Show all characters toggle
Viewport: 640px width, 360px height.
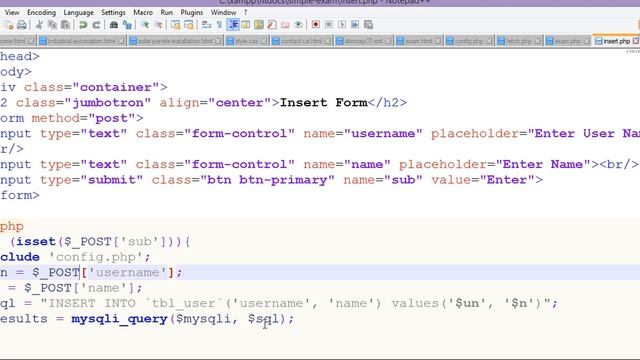(220, 25)
